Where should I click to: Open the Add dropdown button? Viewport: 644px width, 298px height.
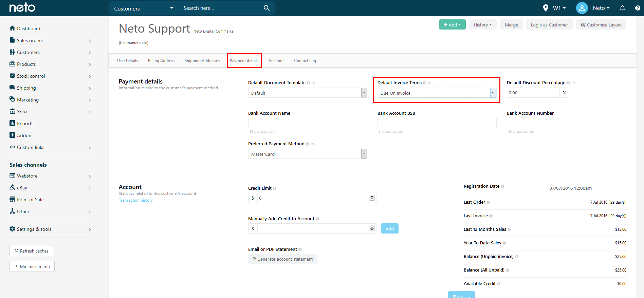point(452,25)
